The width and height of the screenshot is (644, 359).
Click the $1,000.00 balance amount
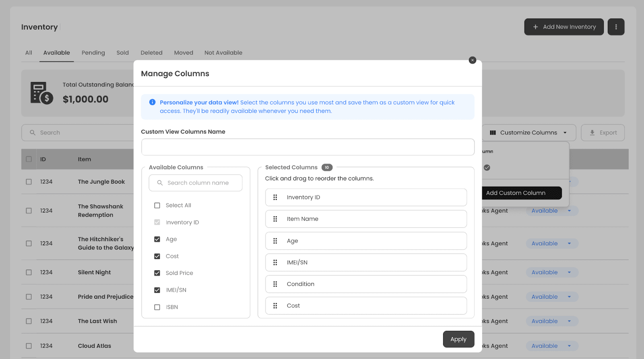pyautogui.click(x=86, y=99)
